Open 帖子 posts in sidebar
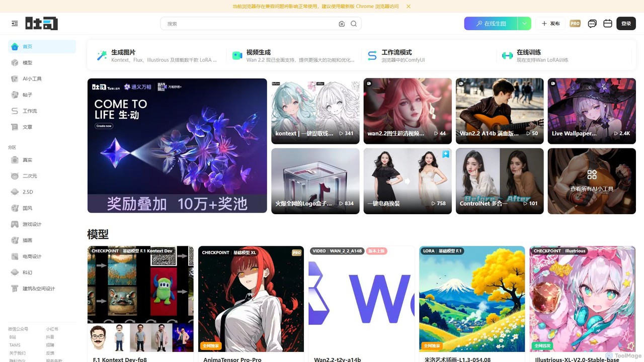644x362 pixels. [x=42, y=95]
